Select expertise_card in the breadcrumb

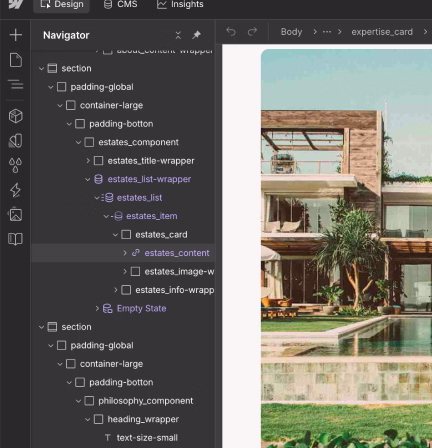coord(382,32)
